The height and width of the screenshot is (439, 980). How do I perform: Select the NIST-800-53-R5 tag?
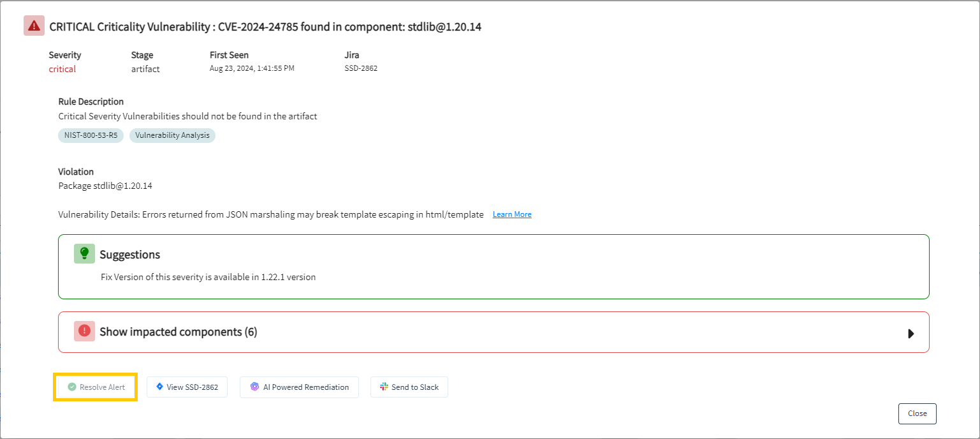[91, 135]
